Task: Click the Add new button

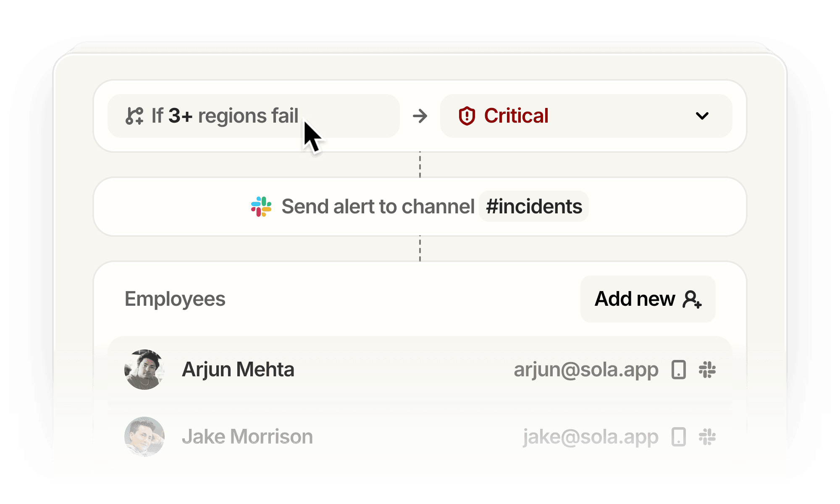Action: (x=648, y=299)
